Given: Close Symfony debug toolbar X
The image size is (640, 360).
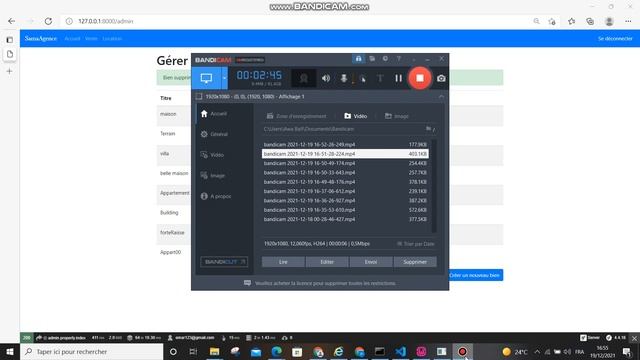Looking at the screenshot, I should coord(634,338).
